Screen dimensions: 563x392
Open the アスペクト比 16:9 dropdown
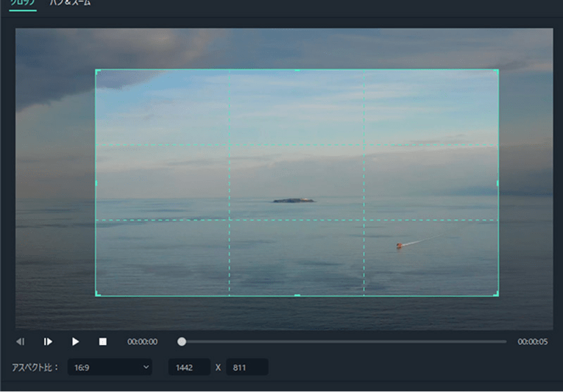(110, 367)
